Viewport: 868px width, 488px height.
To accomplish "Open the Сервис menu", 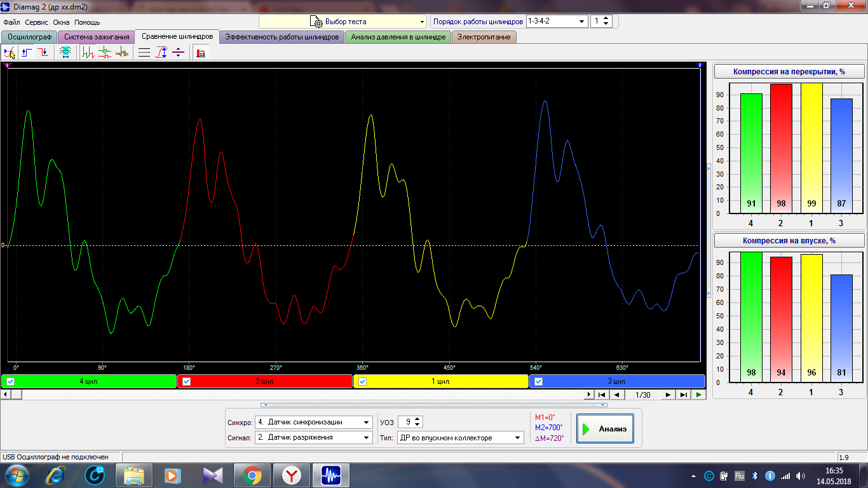I will coord(37,22).
